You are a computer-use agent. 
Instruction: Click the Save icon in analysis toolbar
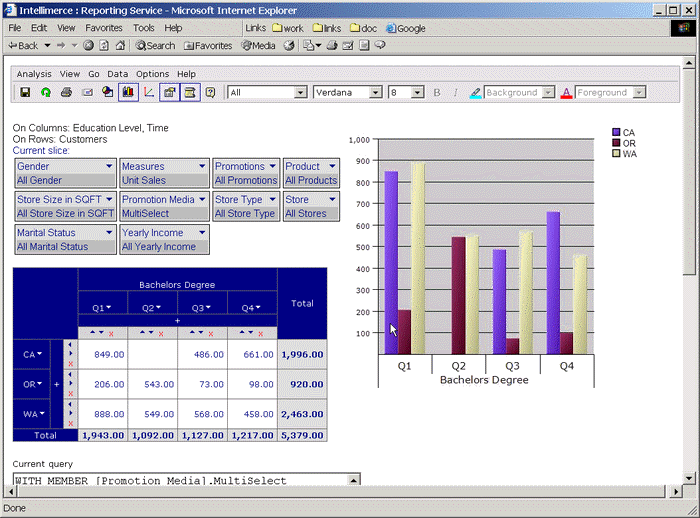point(25,92)
